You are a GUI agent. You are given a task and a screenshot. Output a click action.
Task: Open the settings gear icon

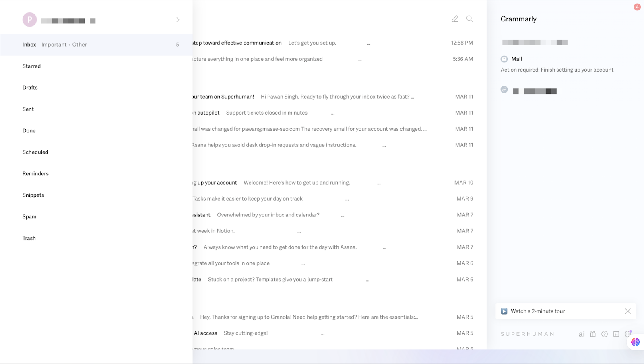[x=627, y=334]
